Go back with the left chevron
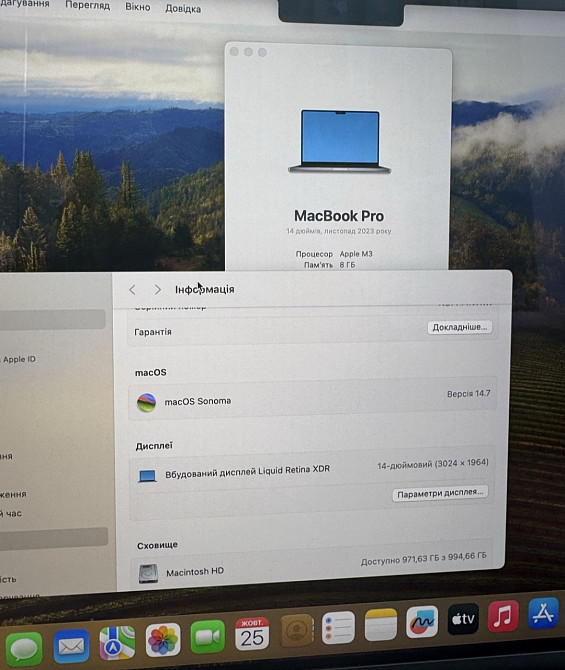Screen dimensions: 565x670 tap(132, 290)
